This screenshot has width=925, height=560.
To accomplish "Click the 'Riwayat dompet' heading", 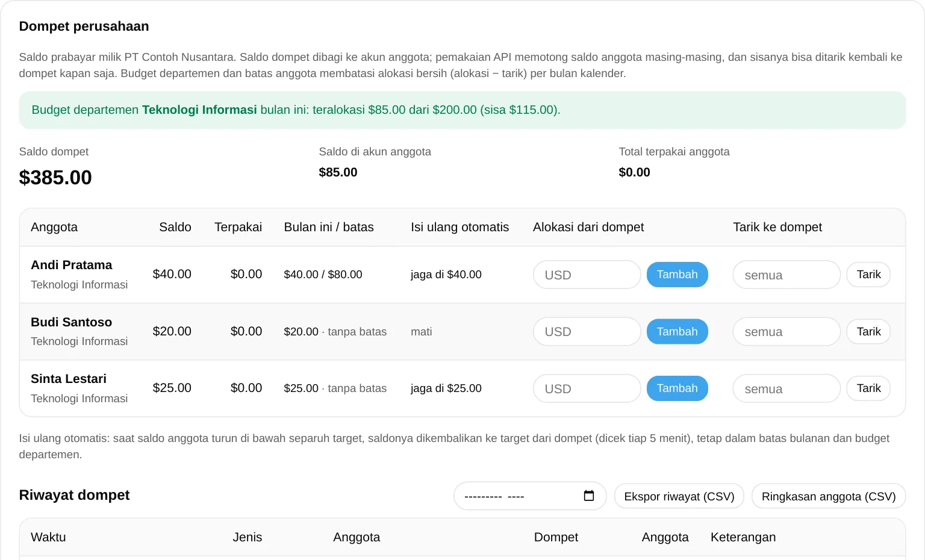I will coord(75,495).
